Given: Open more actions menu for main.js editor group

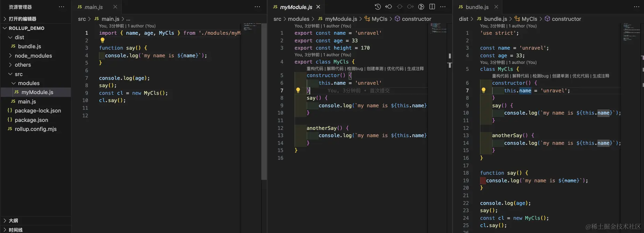Looking at the screenshot, I should point(257,7).
